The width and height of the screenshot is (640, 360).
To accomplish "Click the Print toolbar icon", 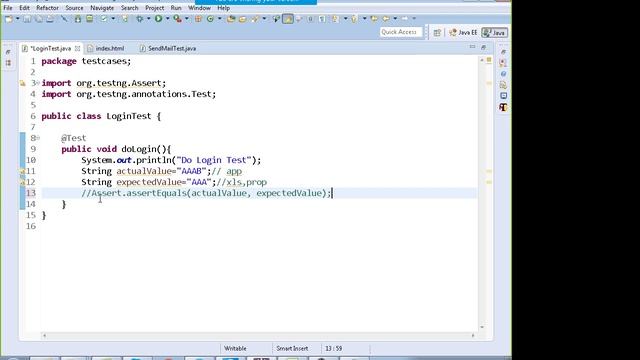I will pyautogui.click(x=49, y=19).
